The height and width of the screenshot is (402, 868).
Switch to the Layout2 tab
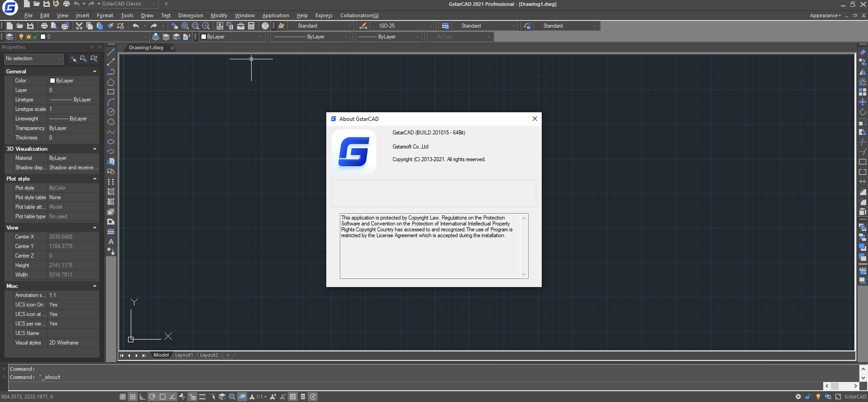click(209, 355)
